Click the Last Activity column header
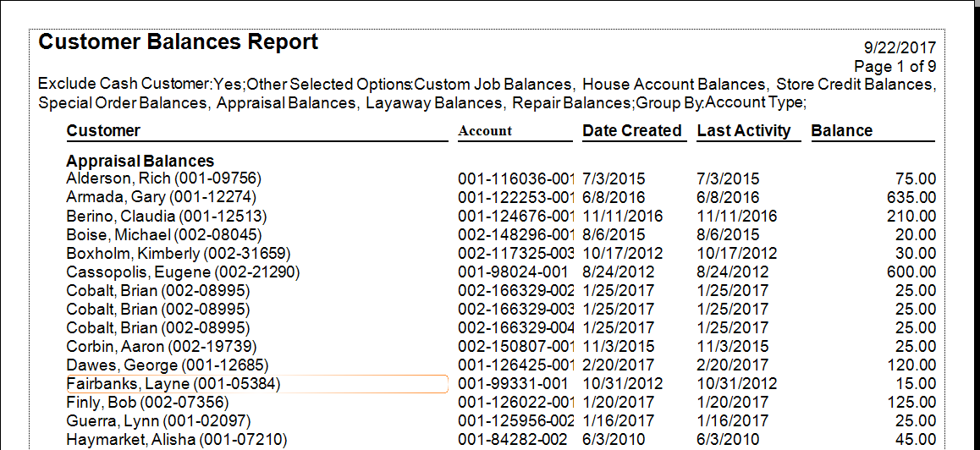 coord(744,130)
